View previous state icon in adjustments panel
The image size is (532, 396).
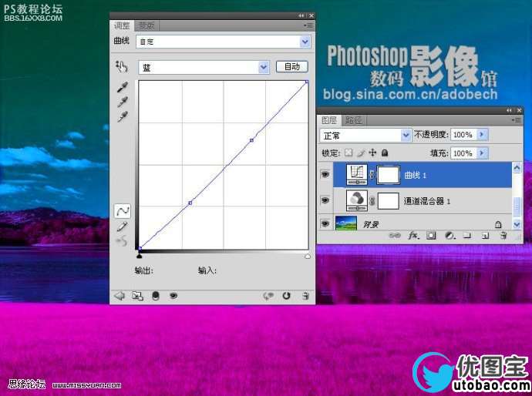pyautogui.click(x=268, y=296)
